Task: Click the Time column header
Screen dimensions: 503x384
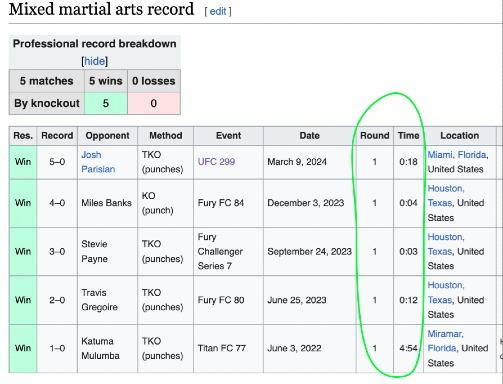Action: pos(408,136)
